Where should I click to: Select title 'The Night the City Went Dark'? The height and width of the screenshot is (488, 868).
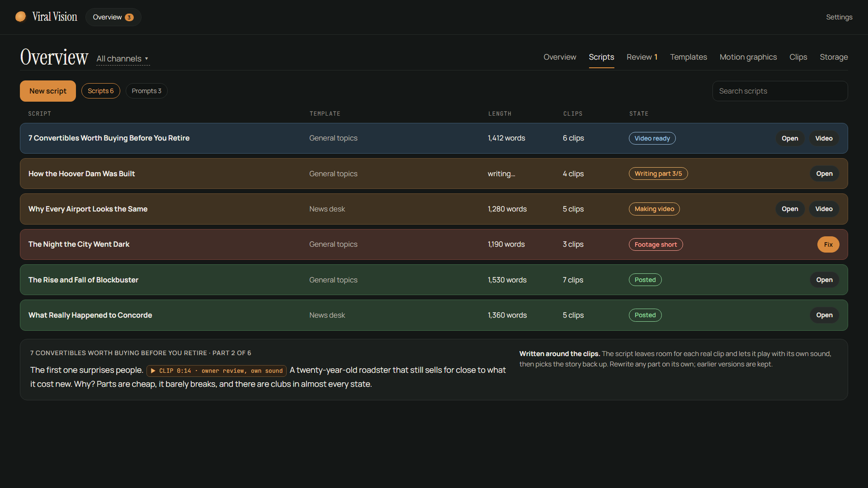point(79,244)
